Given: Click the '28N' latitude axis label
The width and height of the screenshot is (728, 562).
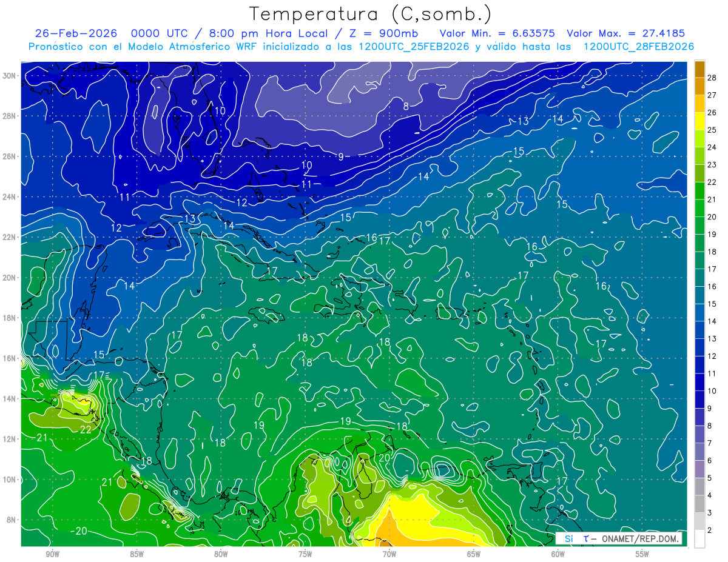Looking at the screenshot, I should (x=8, y=116).
